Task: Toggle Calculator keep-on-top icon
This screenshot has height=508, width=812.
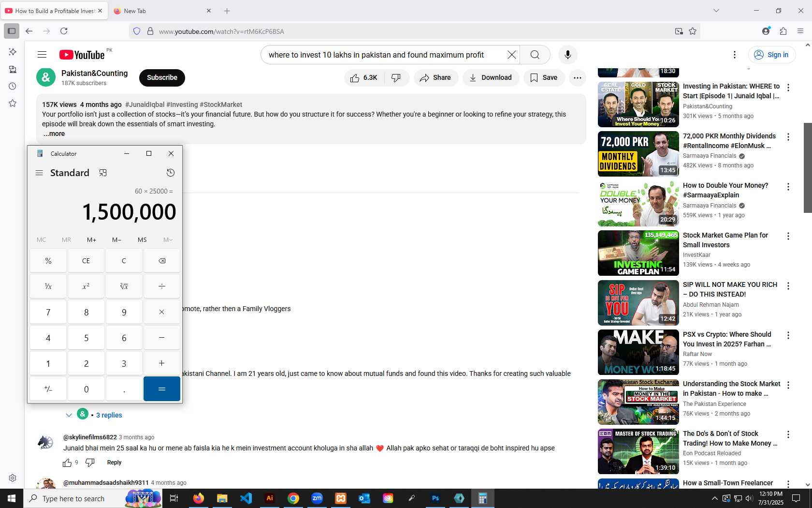Action: [103, 173]
